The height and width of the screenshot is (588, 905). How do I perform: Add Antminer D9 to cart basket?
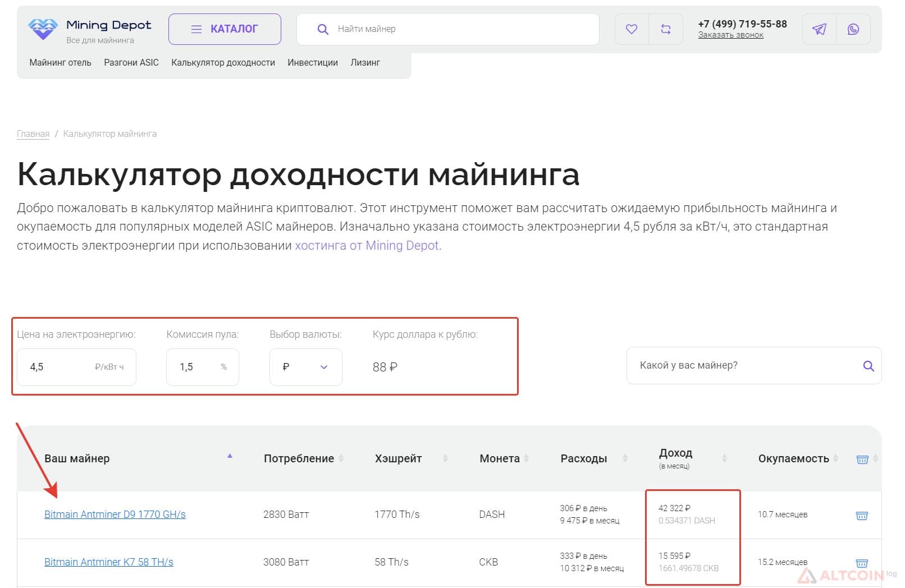(x=862, y=515)
